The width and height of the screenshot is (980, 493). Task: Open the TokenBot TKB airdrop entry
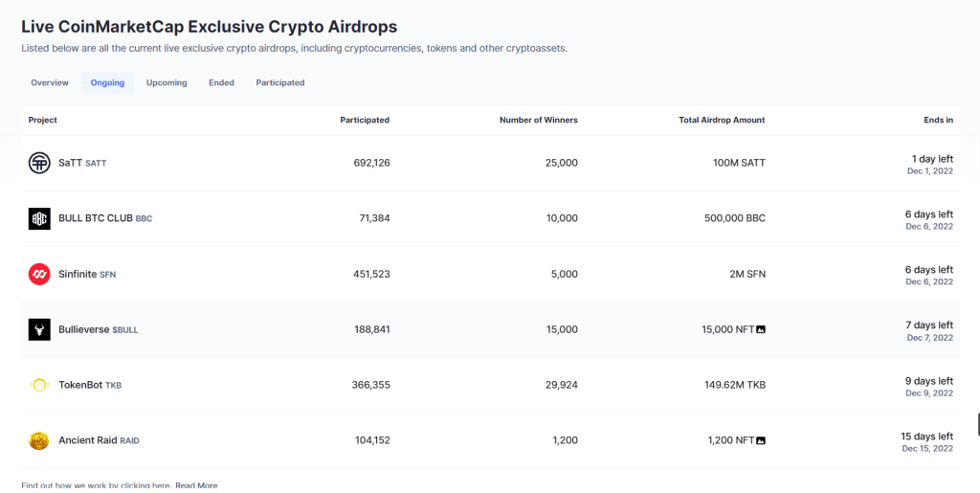[x=90, y=385]
